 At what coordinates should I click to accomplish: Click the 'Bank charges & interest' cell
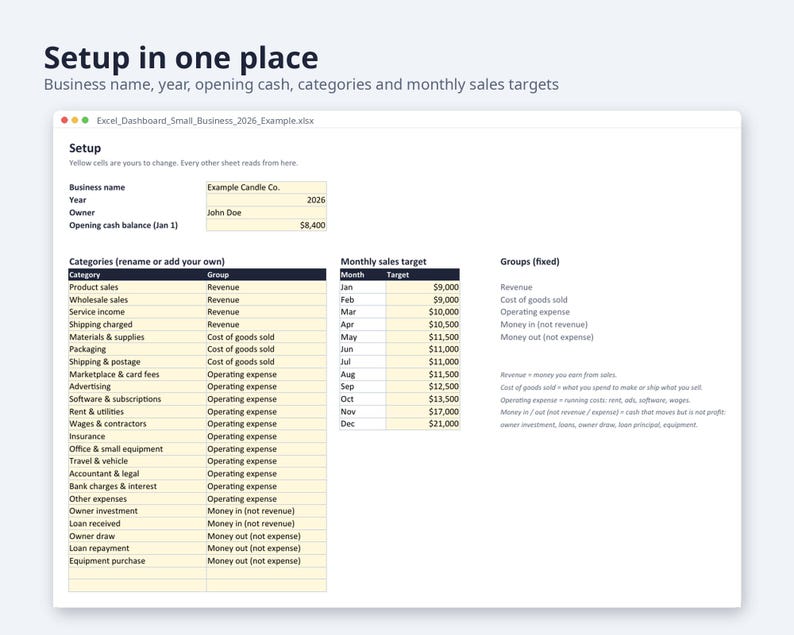(x=137, y=486)
